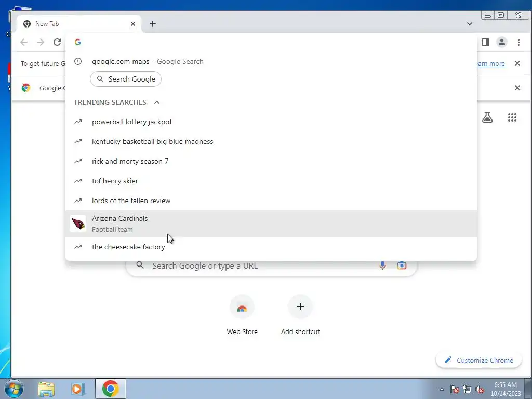Viewport: 532px width, 399px height.
Task: Choose 'the cheesecake factory' suggestion
Action: pyautogui.click(x=271, y=247)
